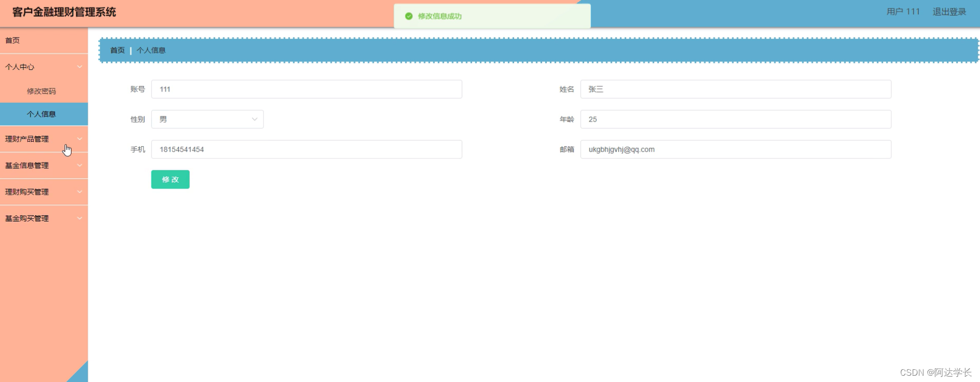Click the 账号 input field
The height and width of the screenshot is (382, 980).
307,89
